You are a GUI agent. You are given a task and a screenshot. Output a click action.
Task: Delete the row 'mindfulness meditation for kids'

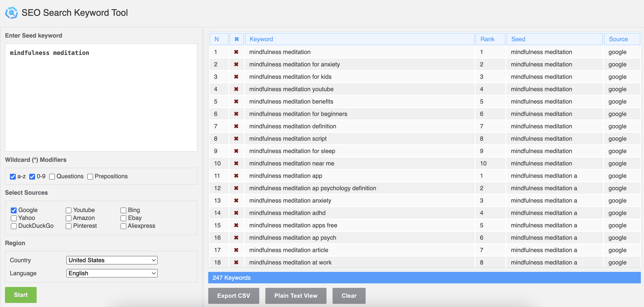tap(236, 77)
